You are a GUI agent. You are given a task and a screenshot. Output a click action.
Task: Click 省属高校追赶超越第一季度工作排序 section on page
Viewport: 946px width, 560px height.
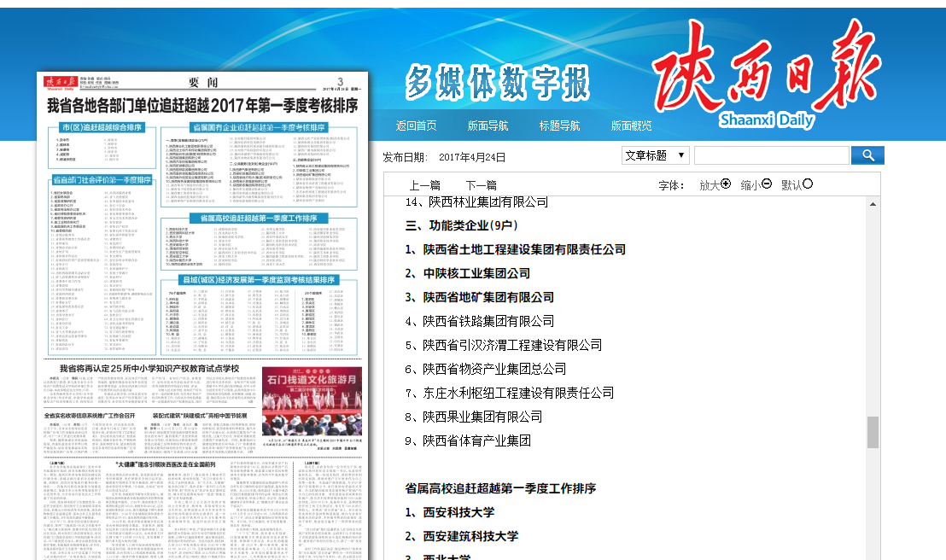pos(260,219)
